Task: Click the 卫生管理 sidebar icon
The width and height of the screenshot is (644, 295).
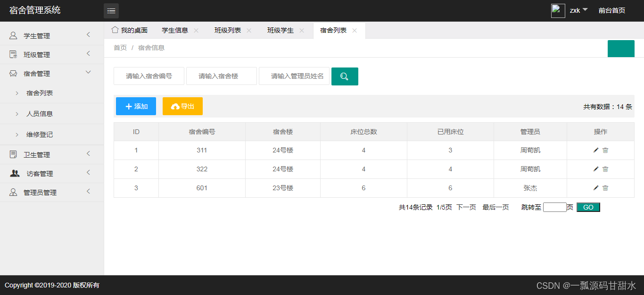Action: point(13,154)
